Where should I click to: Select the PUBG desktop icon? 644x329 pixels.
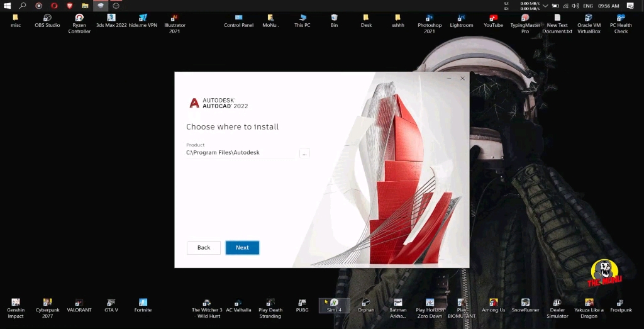(x=303, y=306)
